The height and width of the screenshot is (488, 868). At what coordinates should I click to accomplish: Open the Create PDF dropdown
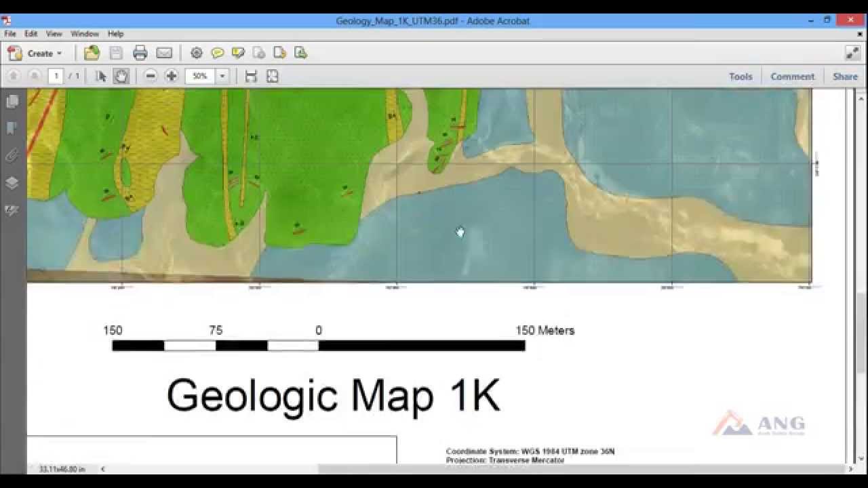click(34, 53)
